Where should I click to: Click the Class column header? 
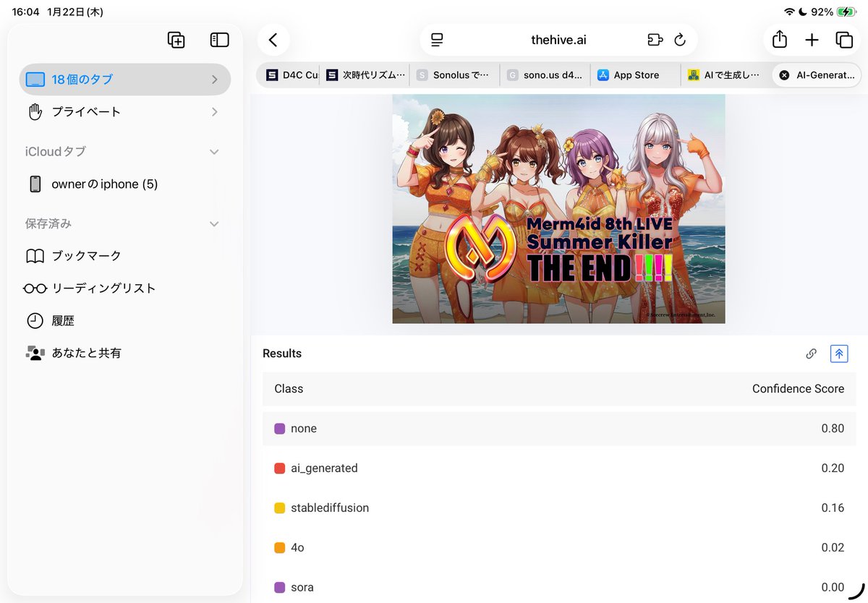[x=289, y=389]
